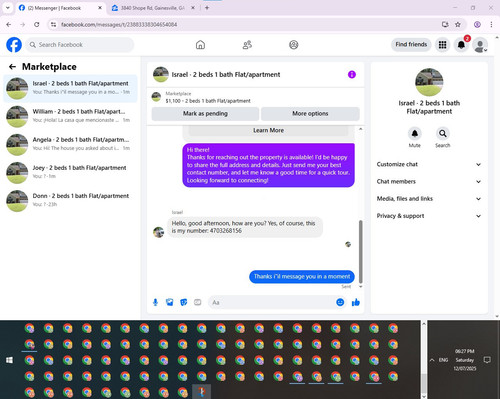Viewport: 500px width, 399px height.
Task: Reload the page in Chrome
Action: click(37, 24)
